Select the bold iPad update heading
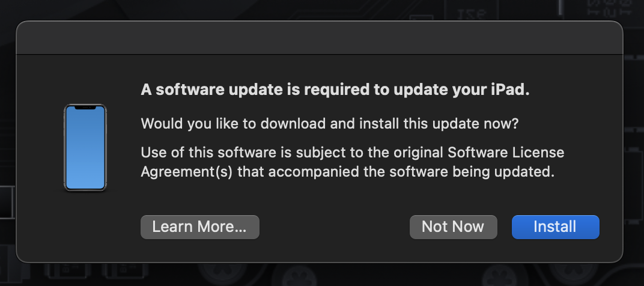This screenshot has height=286, width=644. 335,90
